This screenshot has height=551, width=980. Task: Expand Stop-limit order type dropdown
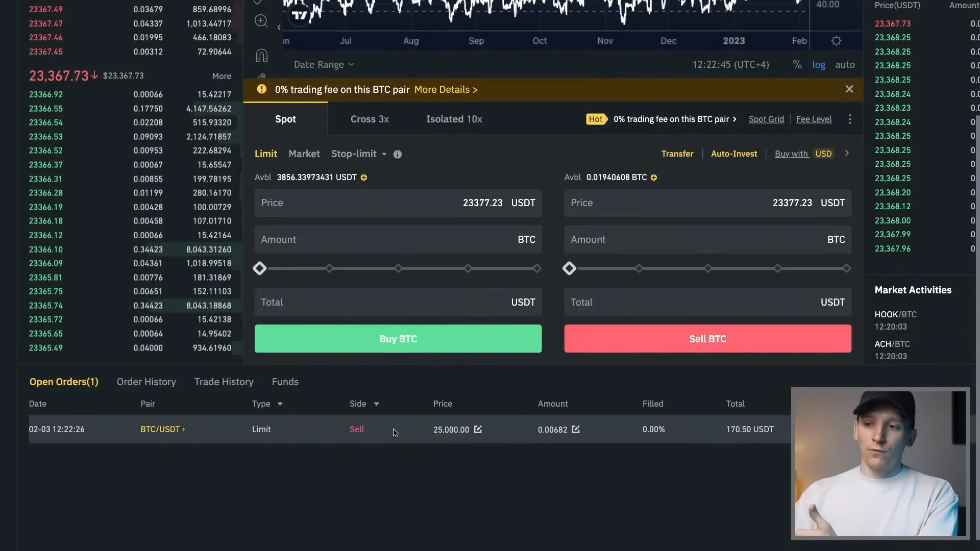pos(384,154)
